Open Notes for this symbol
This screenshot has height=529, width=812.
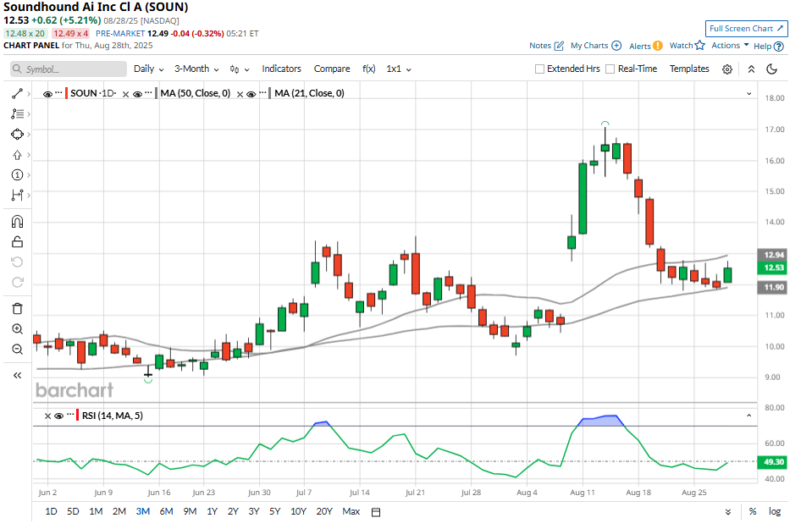tap(546, 46)
